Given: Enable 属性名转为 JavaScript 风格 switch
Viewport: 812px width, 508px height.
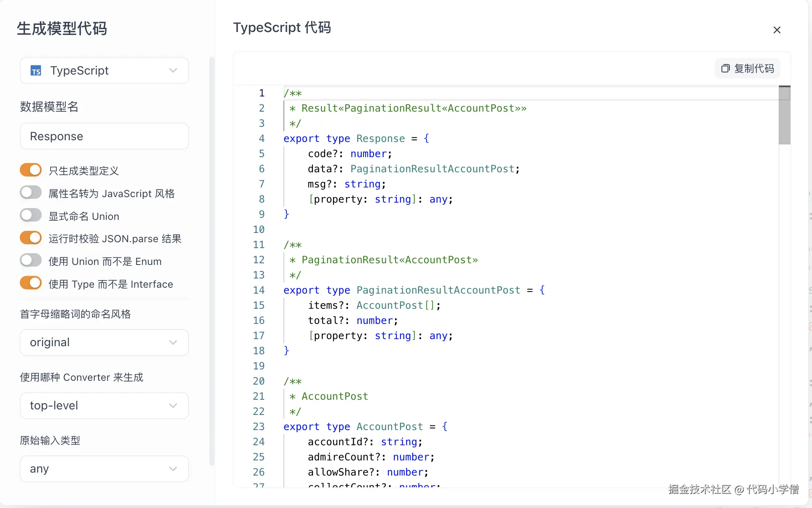Looking at the screenshot, I should (31, 193).
